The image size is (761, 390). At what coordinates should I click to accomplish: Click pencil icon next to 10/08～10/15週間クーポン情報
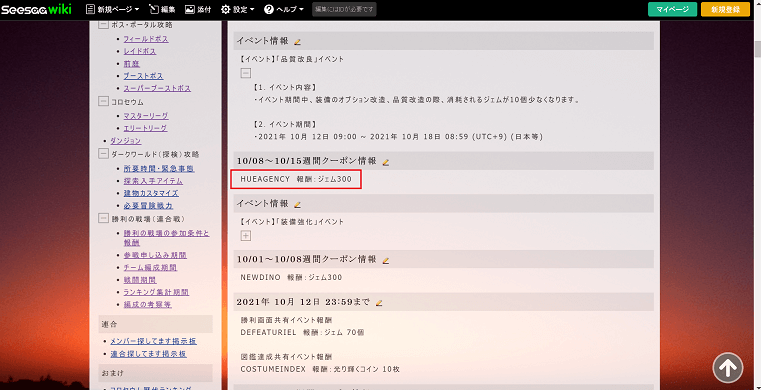point(386,162)
